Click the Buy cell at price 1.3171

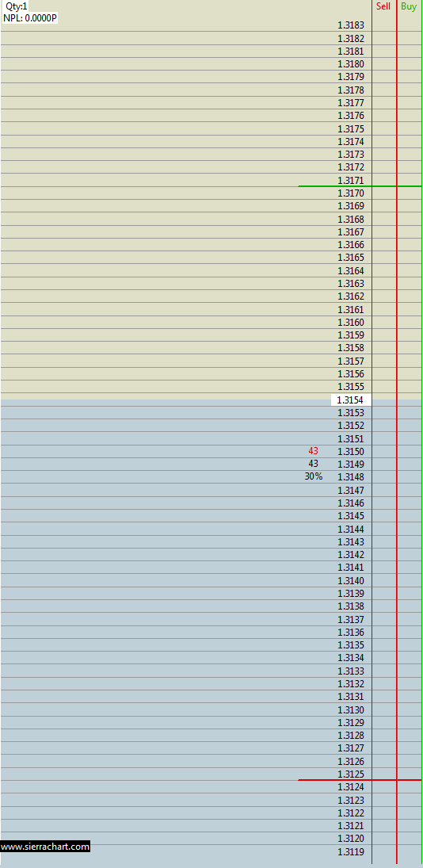(x=410, y=180)
